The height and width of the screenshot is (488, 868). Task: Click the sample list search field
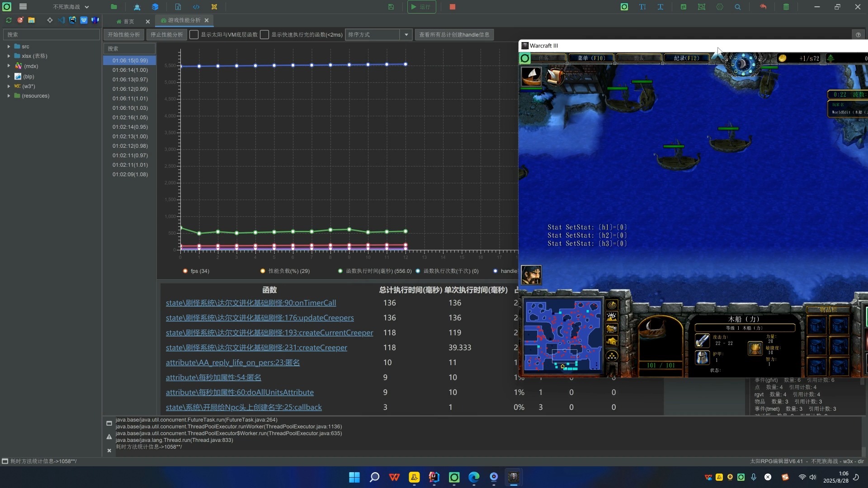129,49
